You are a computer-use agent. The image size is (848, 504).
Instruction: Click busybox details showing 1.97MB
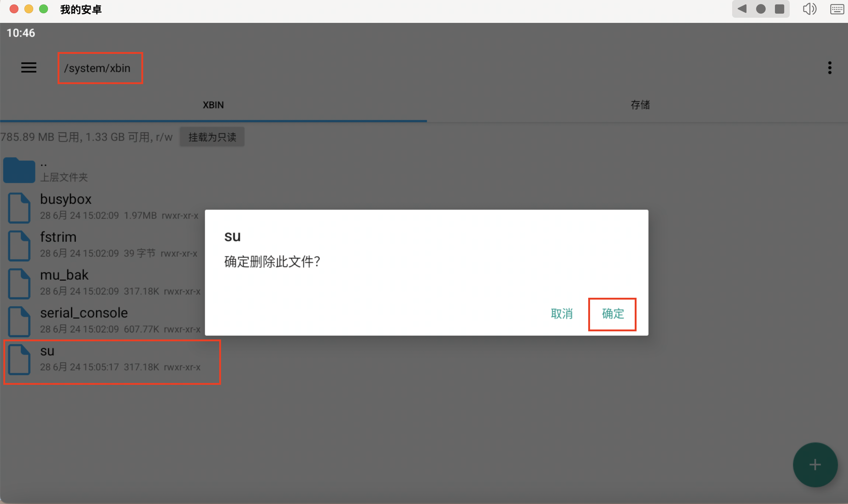(119, 216)
